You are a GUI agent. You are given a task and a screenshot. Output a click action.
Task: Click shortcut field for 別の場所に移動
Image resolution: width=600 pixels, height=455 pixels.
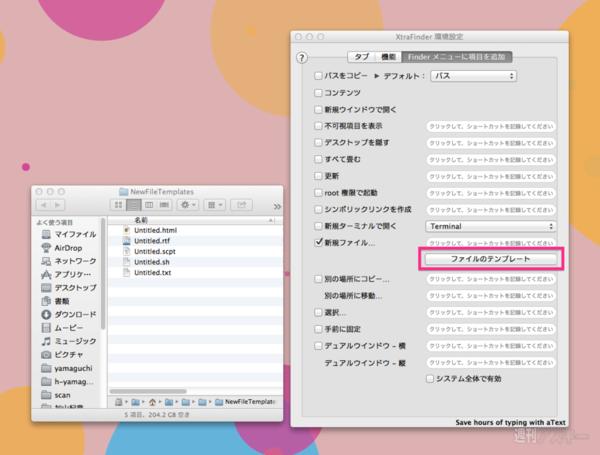coord(491,296)
